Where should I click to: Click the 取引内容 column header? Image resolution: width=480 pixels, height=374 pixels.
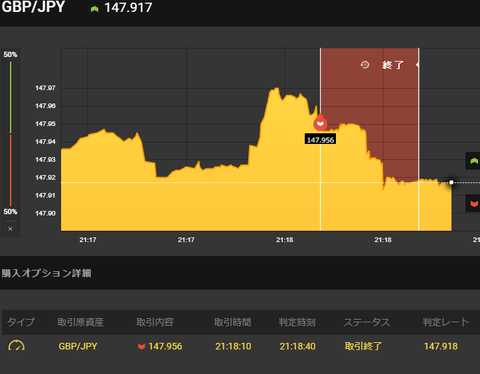(155, 322)
